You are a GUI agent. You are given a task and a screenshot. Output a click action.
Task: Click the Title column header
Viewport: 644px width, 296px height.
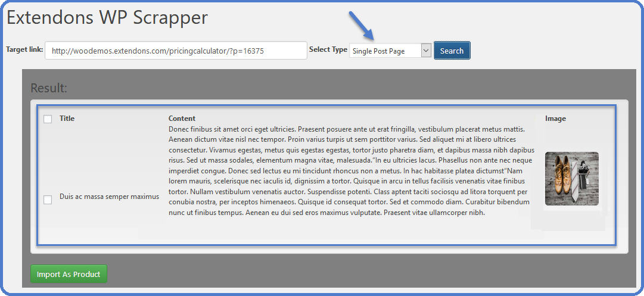67,119
